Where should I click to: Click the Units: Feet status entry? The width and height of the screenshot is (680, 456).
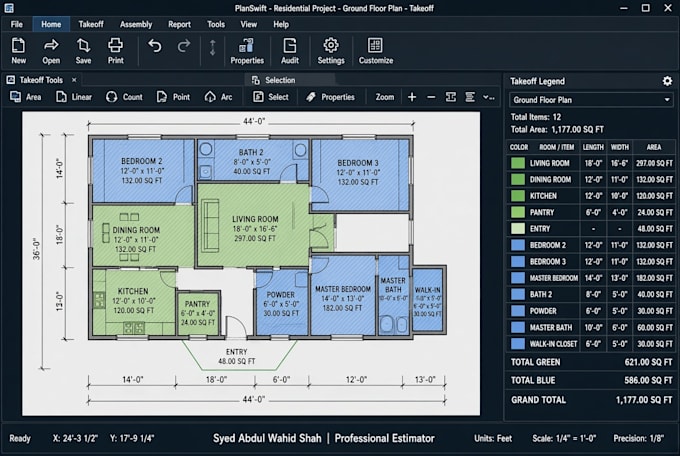click(x=493, y=439)
